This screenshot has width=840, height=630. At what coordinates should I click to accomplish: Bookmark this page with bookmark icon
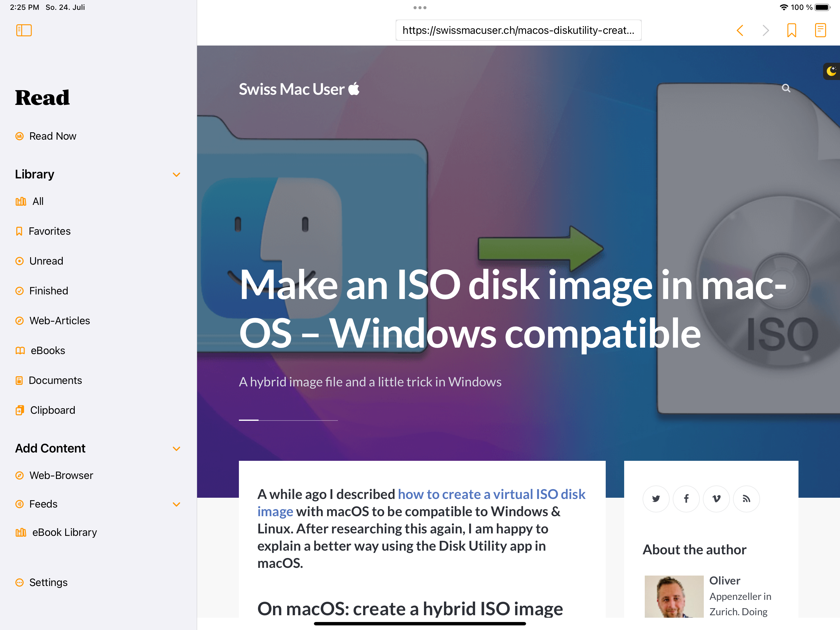tap(791, 30)
